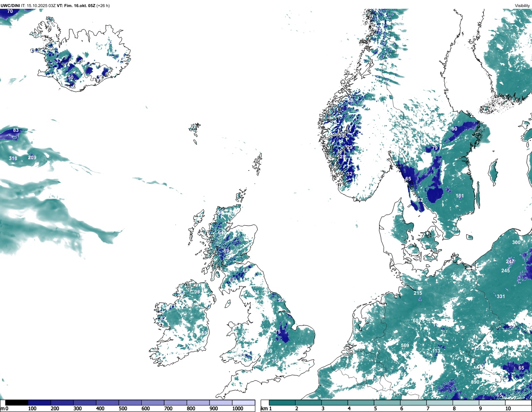The width and height of the screenshot is (532, 412).
Task: Click the palest lilac 1000 m swatch
Action: click(x=244, y=402)
